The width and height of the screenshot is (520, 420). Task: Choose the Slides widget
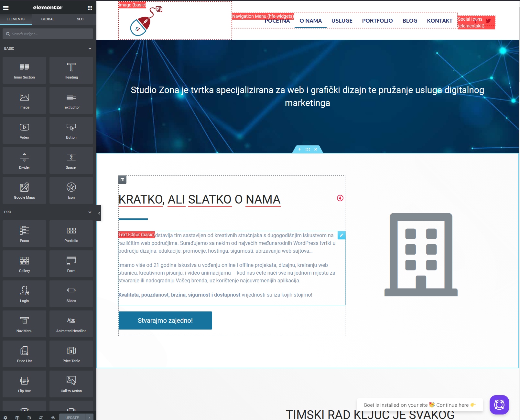[x=71, y=294]
